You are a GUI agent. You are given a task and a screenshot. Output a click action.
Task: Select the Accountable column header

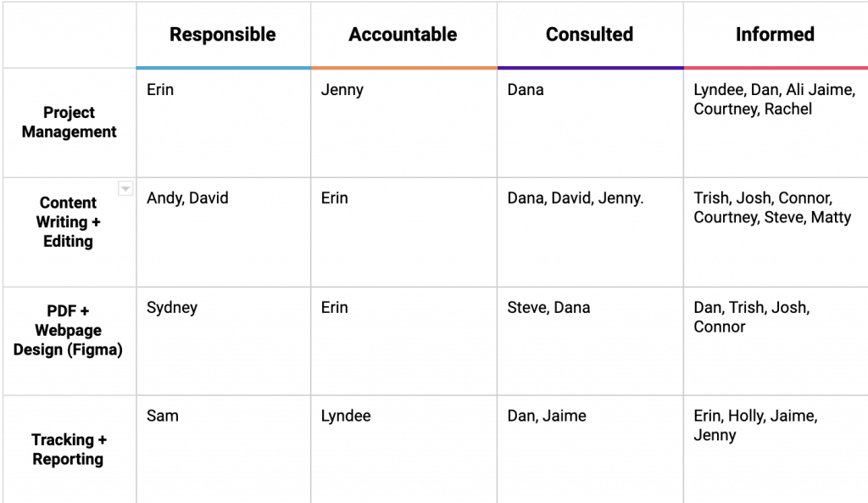(403, 34)
